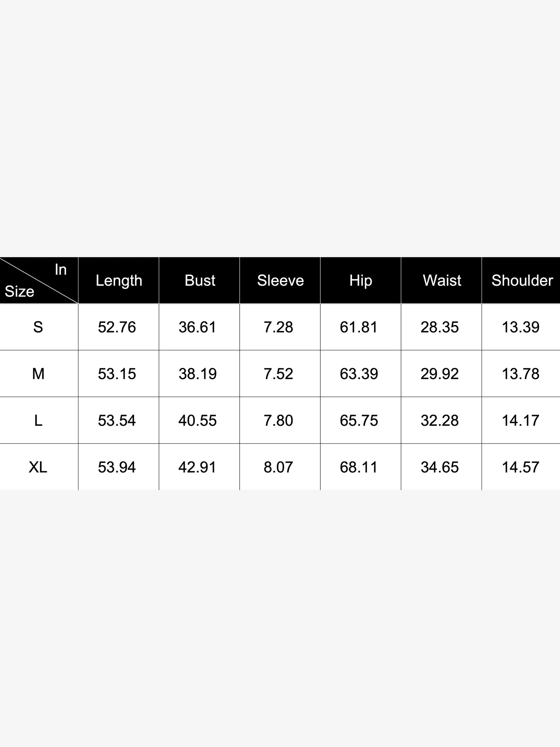Click the Size/In corner header cell

click(x=38, y=280)
